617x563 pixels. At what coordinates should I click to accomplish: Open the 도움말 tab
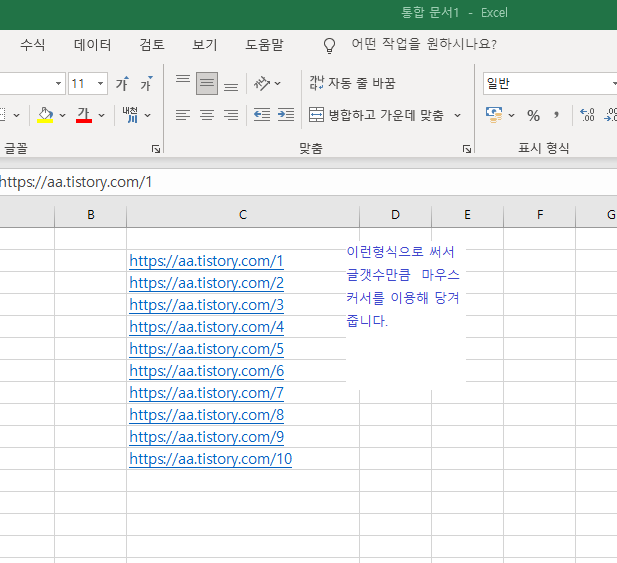point(264,44)
